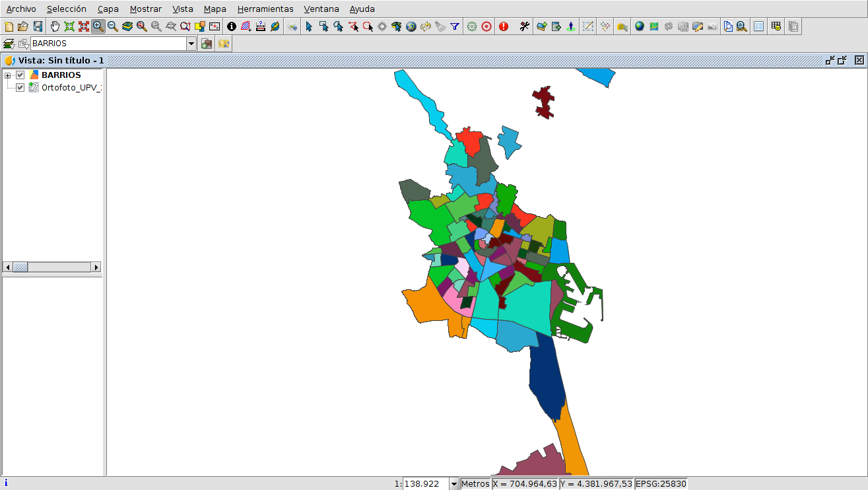Screen dimensions: 868x490
Task: Select the Pan hand tool
Action: coord(55,26)
